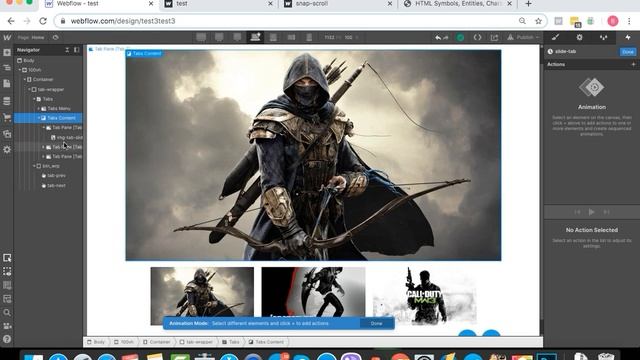The image size is (640, 360).
Task: Click Done beside slide-tab animation name
Action: (x=628, y=52)
